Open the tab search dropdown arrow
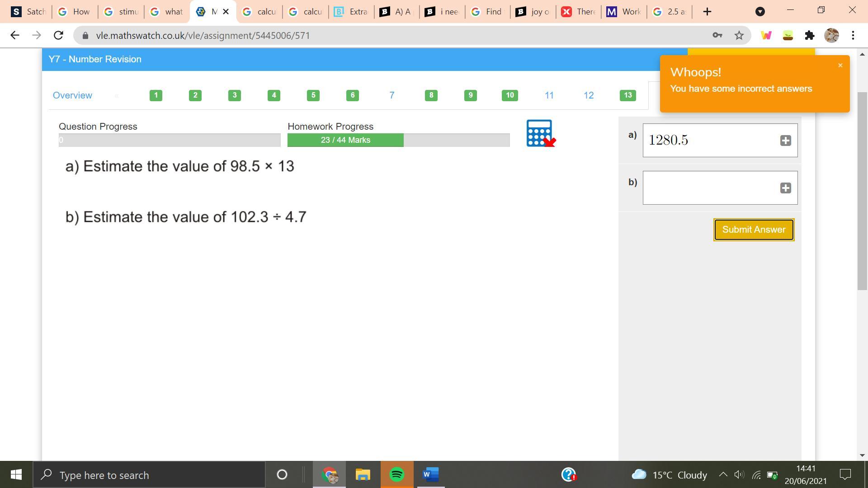 coord(760,12)
